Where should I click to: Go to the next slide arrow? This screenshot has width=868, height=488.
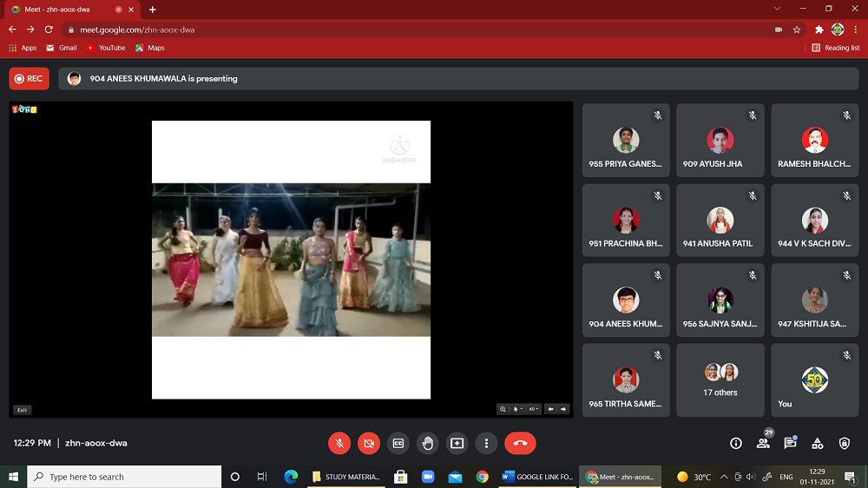pos(563,409)
